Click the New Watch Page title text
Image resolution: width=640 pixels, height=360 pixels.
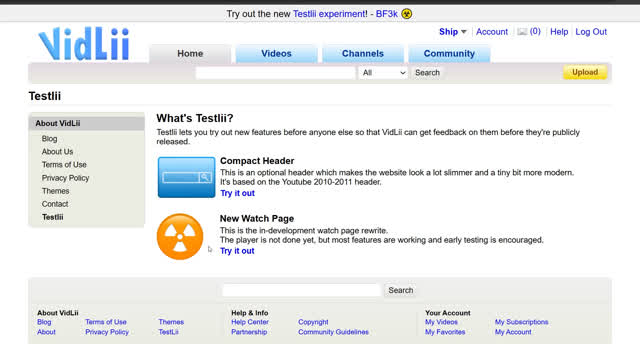coord(257,218)
